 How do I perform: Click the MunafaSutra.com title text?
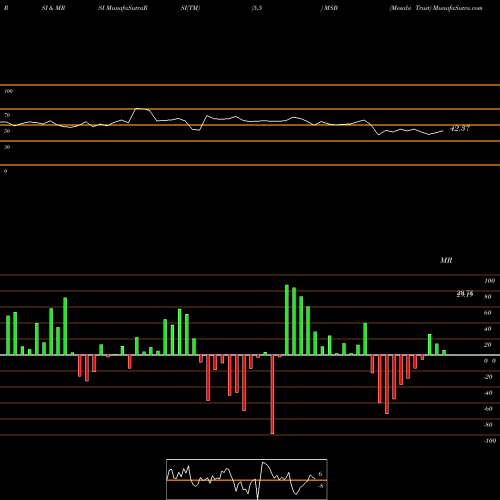coord(458,8)
